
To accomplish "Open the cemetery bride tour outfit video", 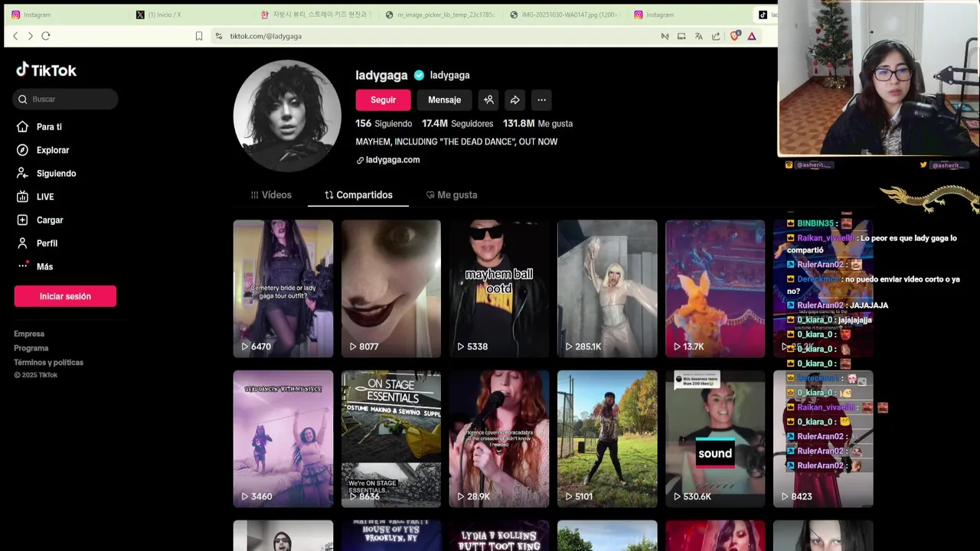I will [283, 289].
